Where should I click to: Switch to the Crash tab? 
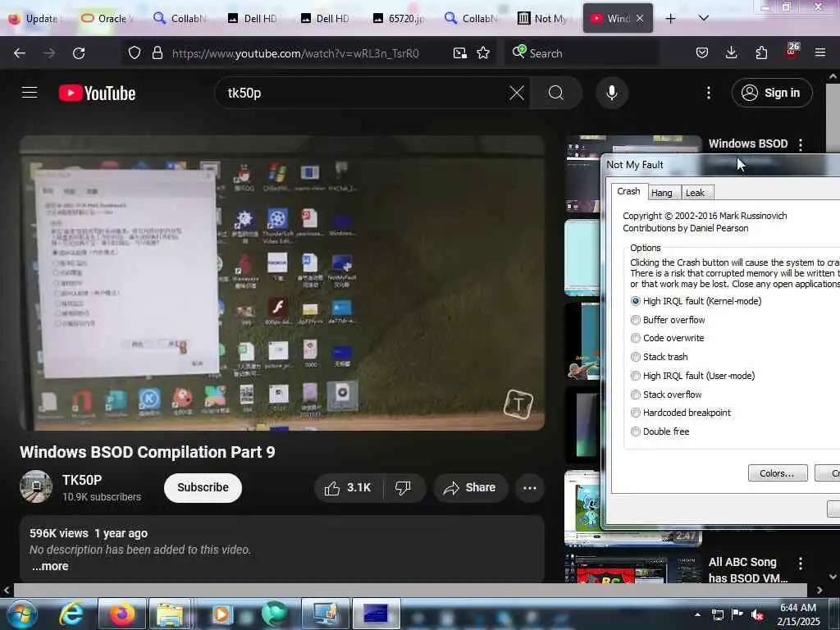tap(628, 191)
